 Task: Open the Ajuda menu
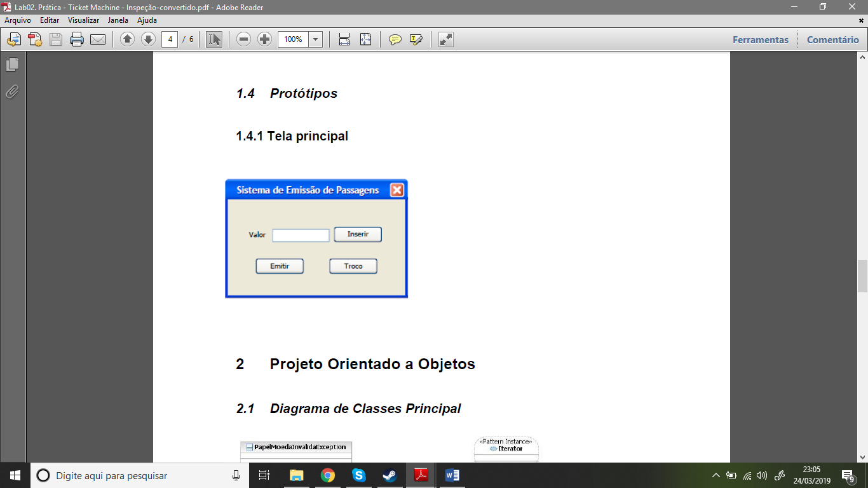(x=147, y=20)
